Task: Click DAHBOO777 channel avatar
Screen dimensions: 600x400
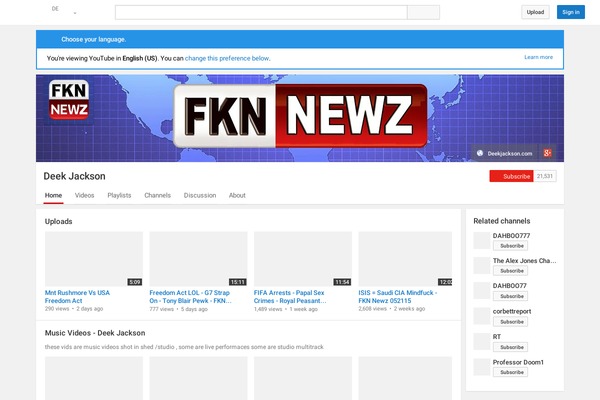Action: point(481,240)
